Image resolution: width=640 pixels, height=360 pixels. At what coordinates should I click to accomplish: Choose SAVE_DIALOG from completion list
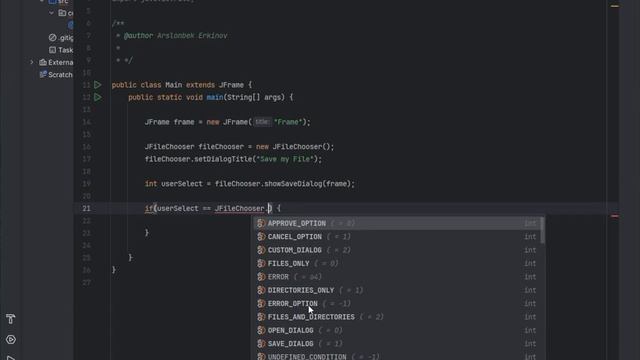398,344
